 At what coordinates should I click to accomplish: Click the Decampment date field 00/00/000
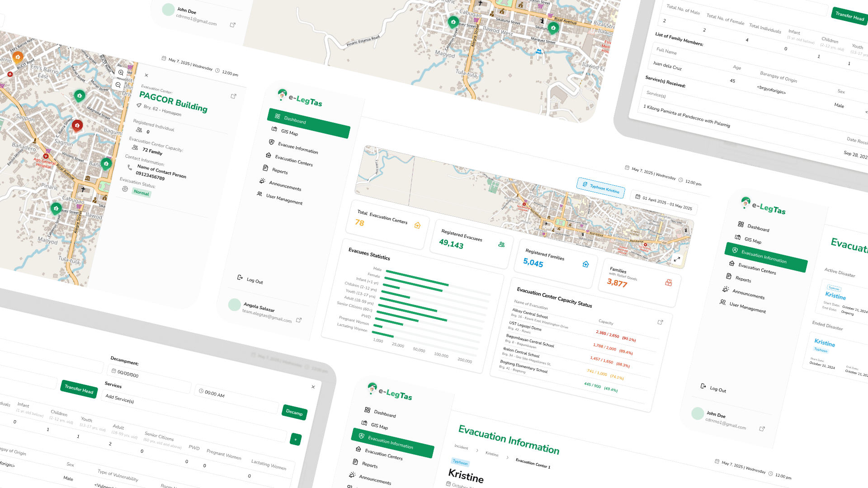[x=149, y=379]
